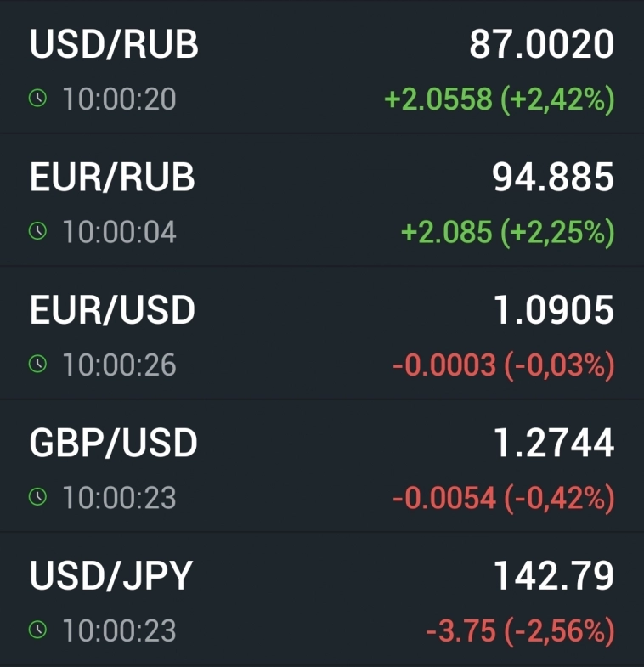Click the GBP/USD price 1.2744

(x=553, y=443)
